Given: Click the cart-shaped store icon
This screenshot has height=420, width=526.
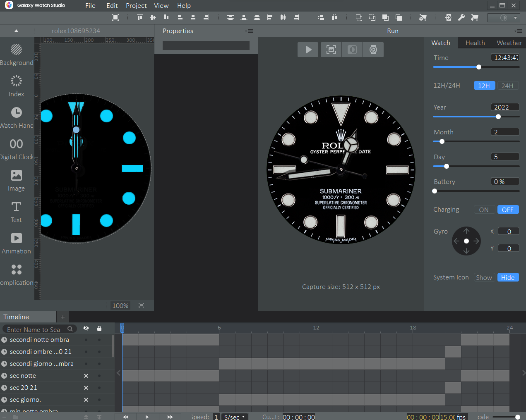Looking at the screenshot, I should point(475,17).
